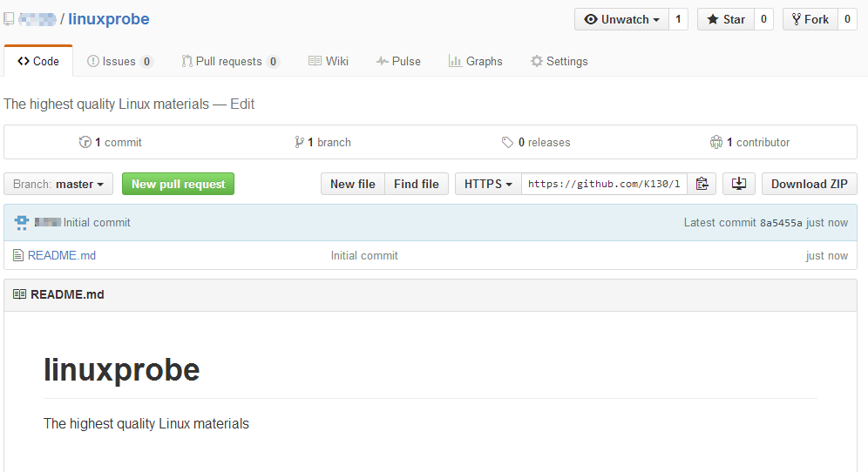The height and width of the screenshot is (472, 868).
Task: Click the branch fork icon beside 1 branch
Action: 300,142
